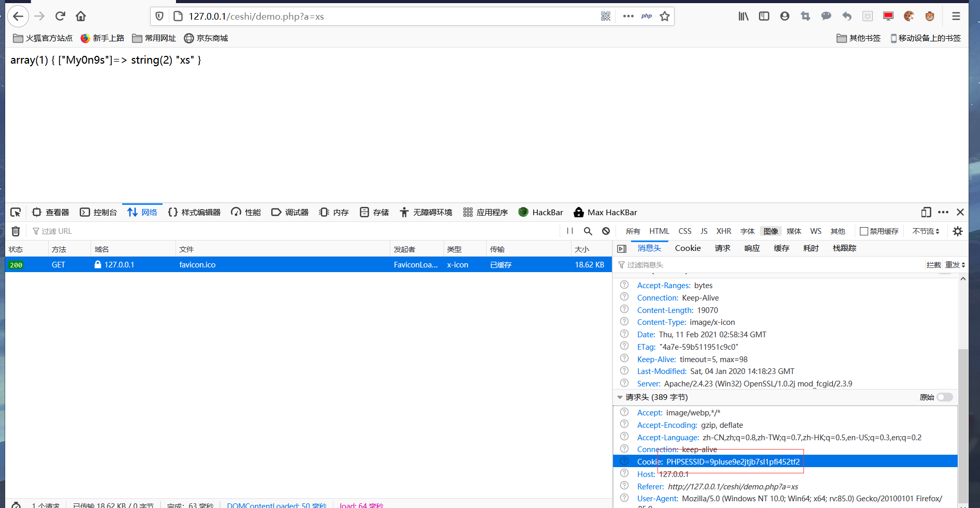
Task: Toggle the 原始 raw headers switch
Action: coord(945,397)
